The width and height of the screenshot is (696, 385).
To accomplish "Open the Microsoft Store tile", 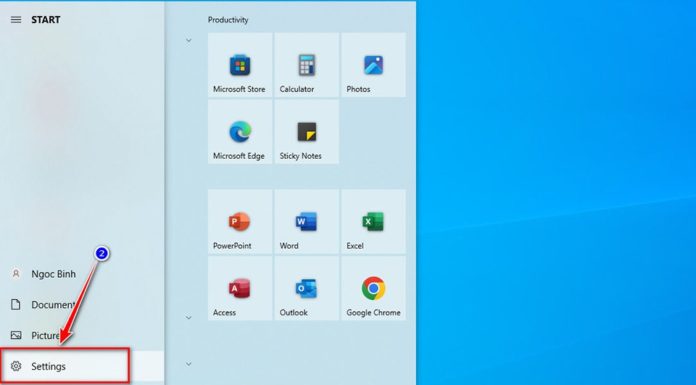I will (x=240, y=65).
